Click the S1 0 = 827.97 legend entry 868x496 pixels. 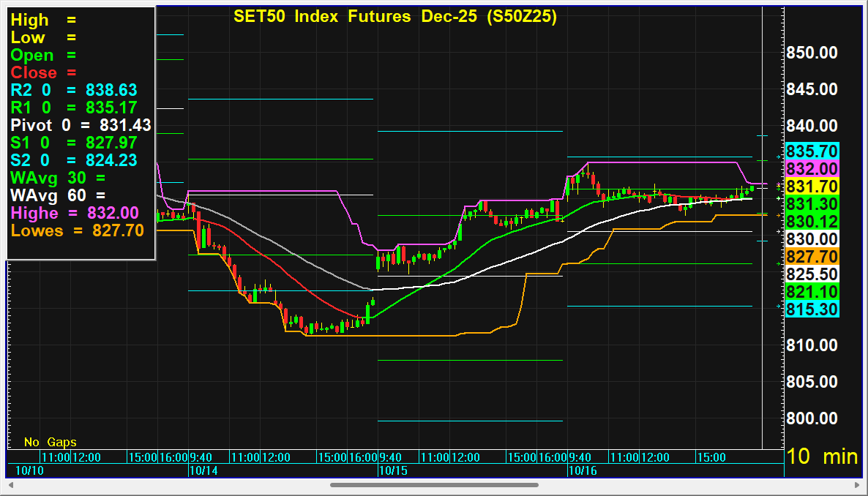74,143
